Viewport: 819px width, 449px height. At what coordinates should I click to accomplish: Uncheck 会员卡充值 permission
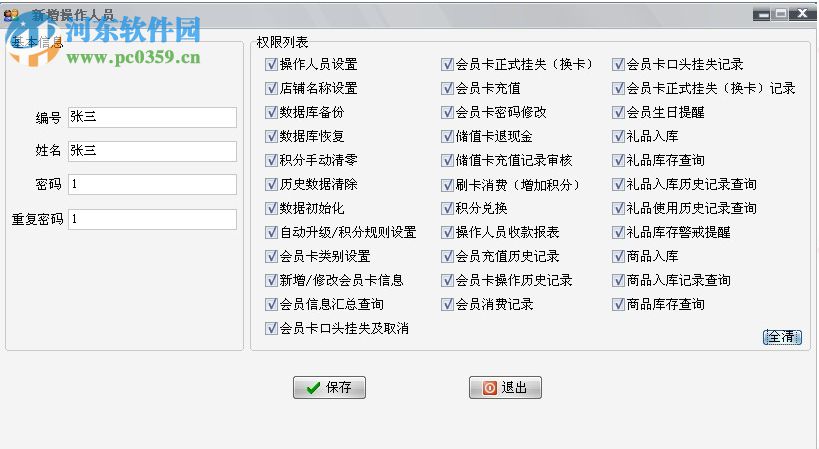coord(447,88)
